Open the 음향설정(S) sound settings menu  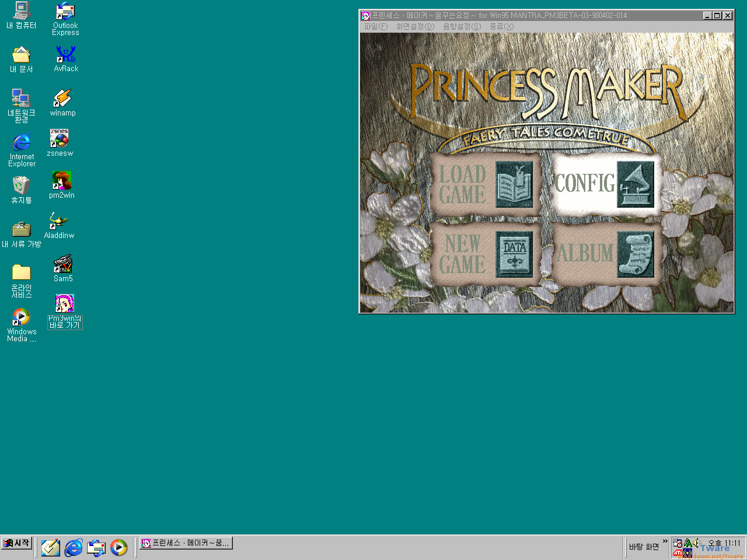(x=462, y=27)
